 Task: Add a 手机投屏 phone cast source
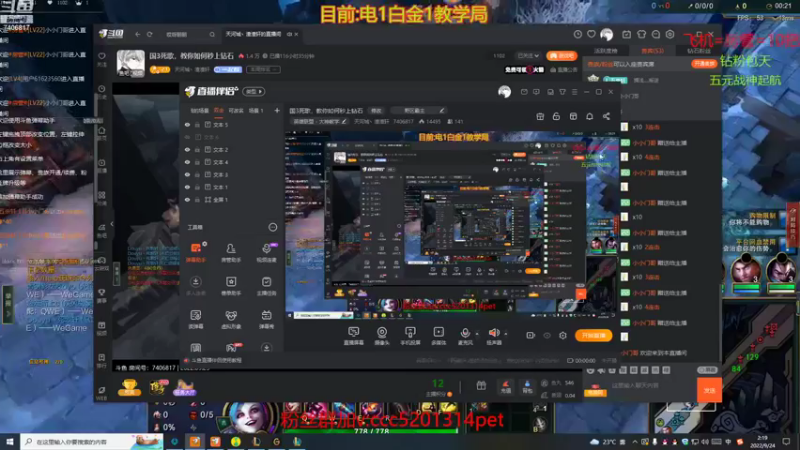point(410,336)
